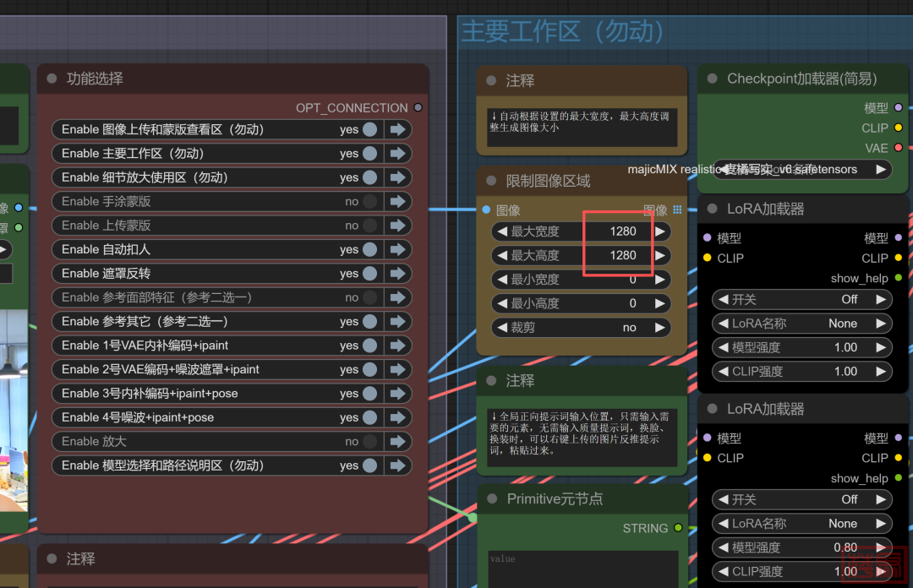Viewport: 913px width, 588px height.
Task: Enable the 手涂蒙版 toggle
Action: [370, 202]
